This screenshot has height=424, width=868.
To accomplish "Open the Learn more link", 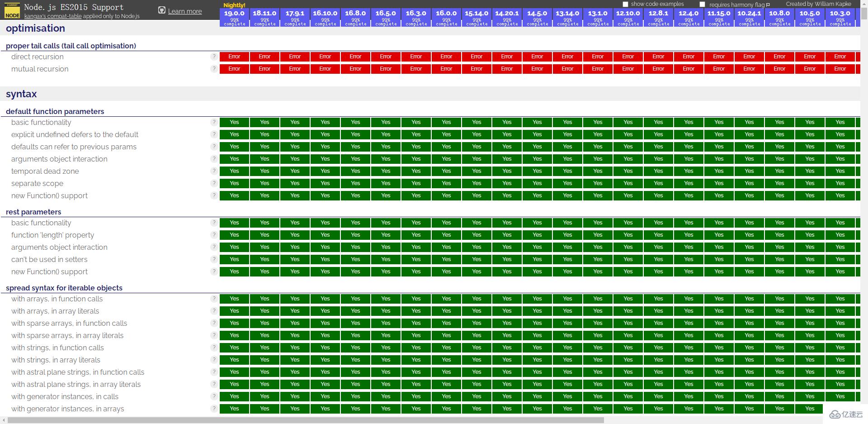I will 185,11.
